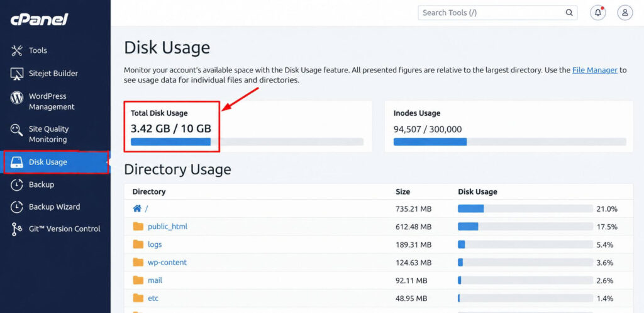Click the Site Quality Monitoring magnifier icon
The height and width of the screenshot is (313, 644).
[17, 130]
